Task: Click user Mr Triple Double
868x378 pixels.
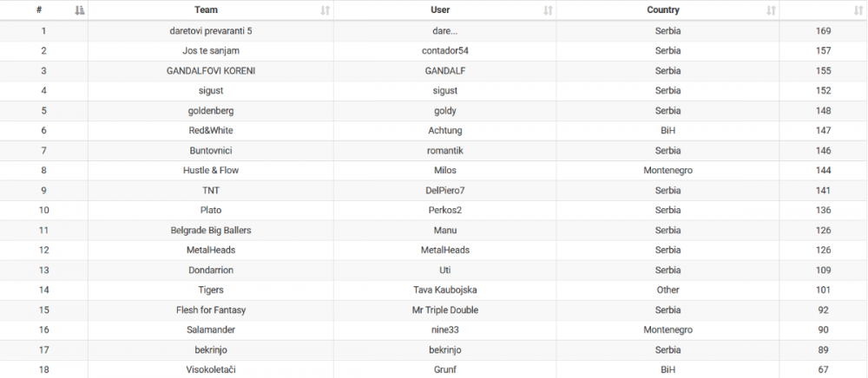Action: 444,310
